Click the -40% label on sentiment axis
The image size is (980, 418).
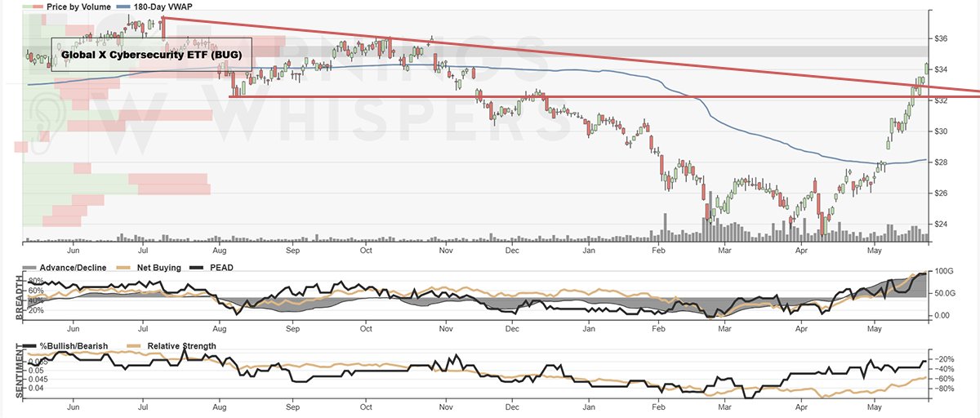pyautogui.click(x=943, y=369)
